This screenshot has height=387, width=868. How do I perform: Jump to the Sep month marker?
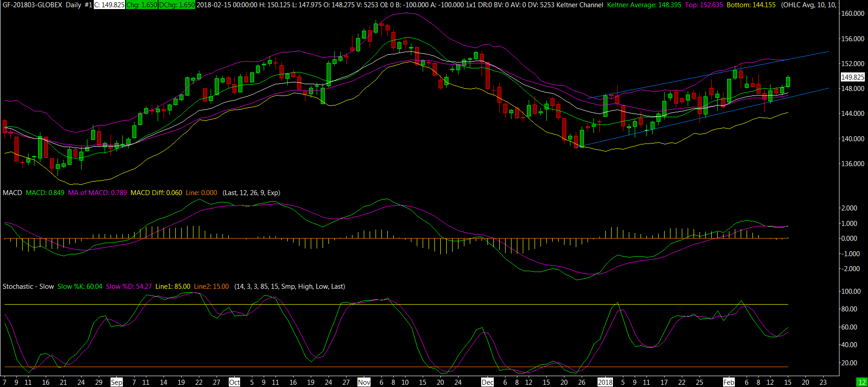(x=116, y=382)
